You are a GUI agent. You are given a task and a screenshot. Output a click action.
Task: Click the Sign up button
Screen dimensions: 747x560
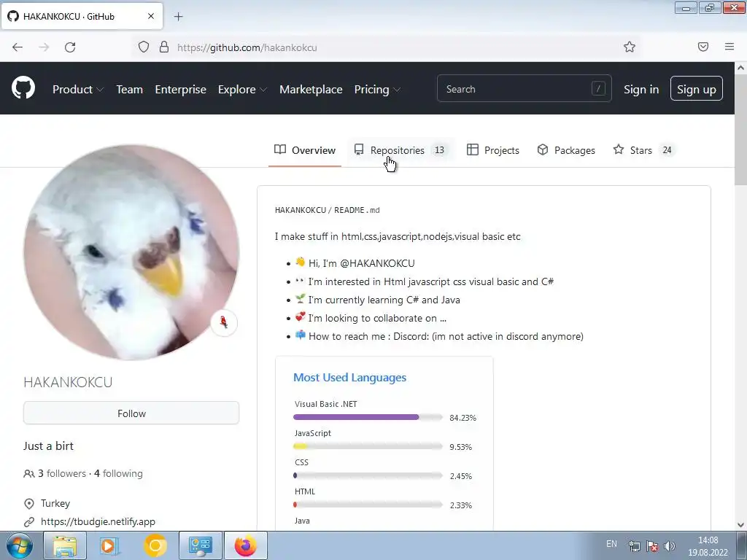coord(697,88)
